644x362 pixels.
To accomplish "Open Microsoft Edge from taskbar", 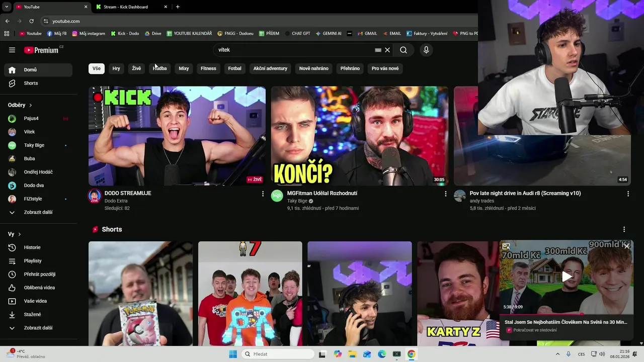I will [382, 354].
